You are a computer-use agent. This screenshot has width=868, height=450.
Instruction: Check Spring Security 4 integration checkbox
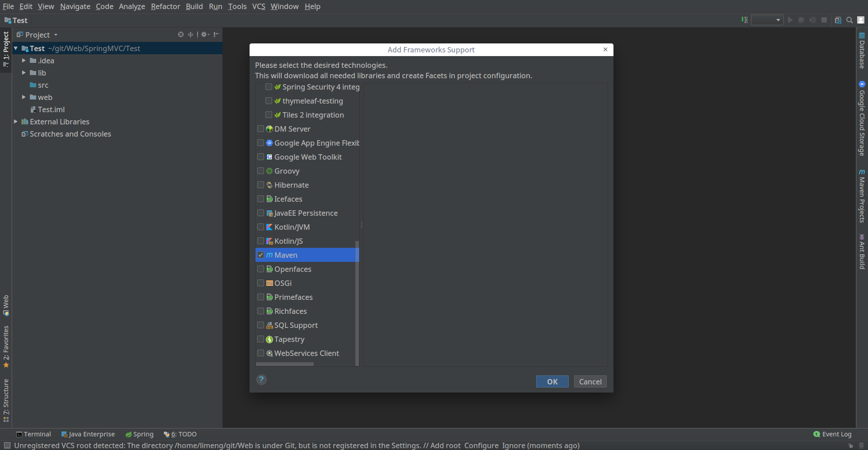(269, 87)
